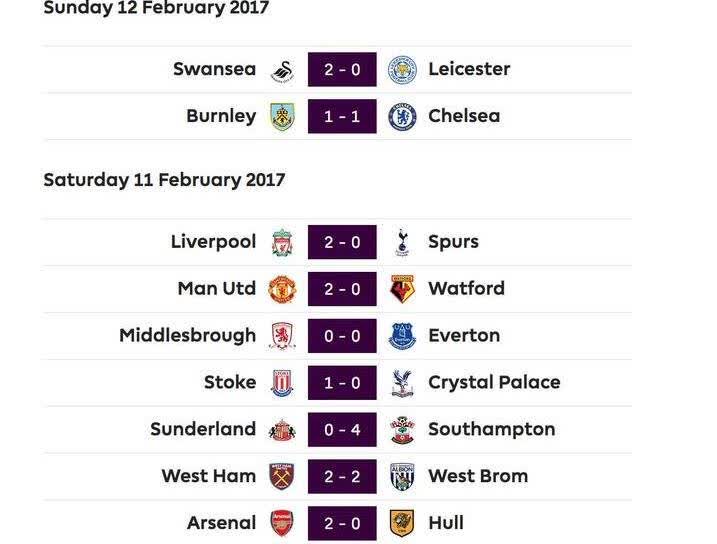Click the Crystal Palace team name
The image size is (717, 544).
click(494, 383)
